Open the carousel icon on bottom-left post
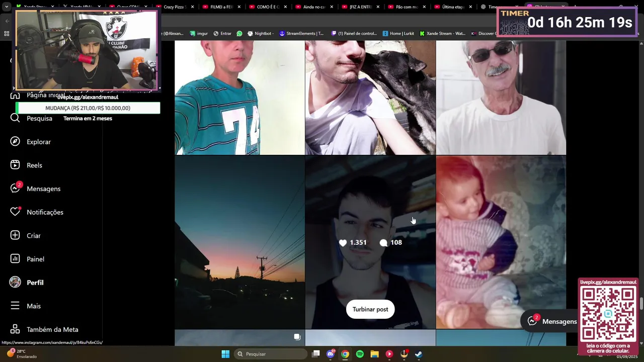Screen dimensions: 644x362 [297, 337]
